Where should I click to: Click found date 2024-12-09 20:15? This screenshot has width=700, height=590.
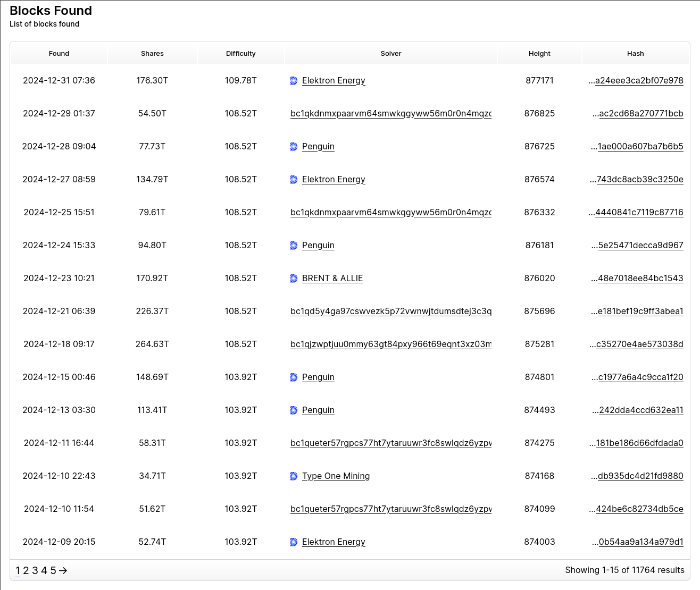click(59, 542)
